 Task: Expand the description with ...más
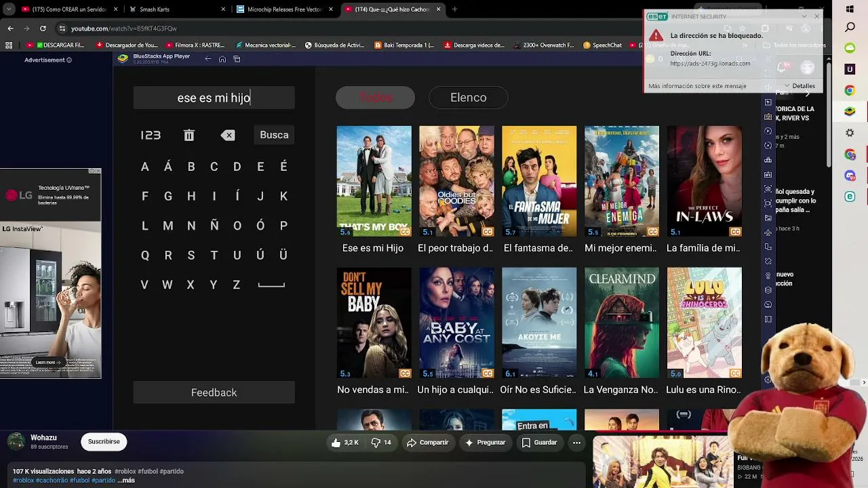[x=126, y=481]
